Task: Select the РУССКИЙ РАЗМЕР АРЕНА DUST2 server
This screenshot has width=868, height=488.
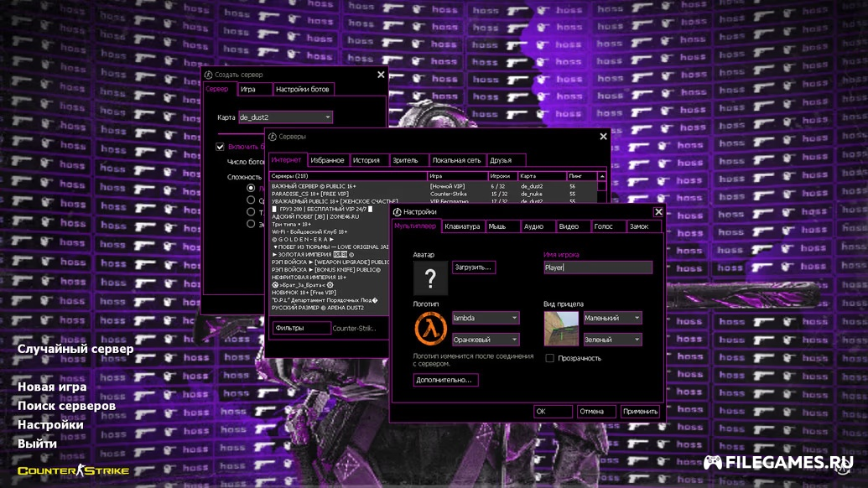Action: pyautogui.click(x=330, y=308)
